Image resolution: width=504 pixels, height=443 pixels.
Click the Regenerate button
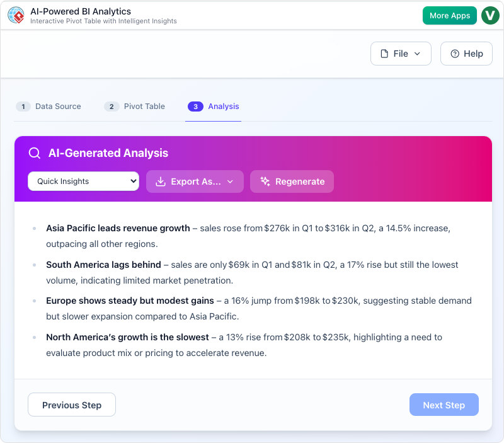pos(292,181)
